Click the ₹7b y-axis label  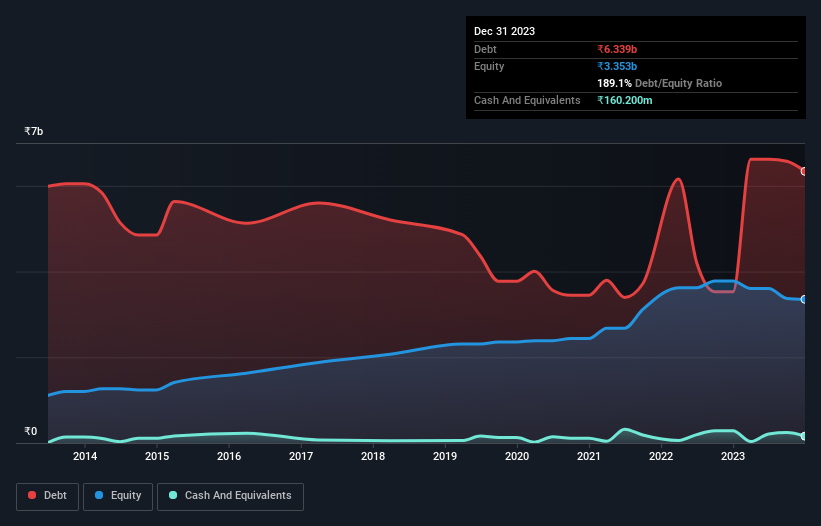click(x=34, y=131)
